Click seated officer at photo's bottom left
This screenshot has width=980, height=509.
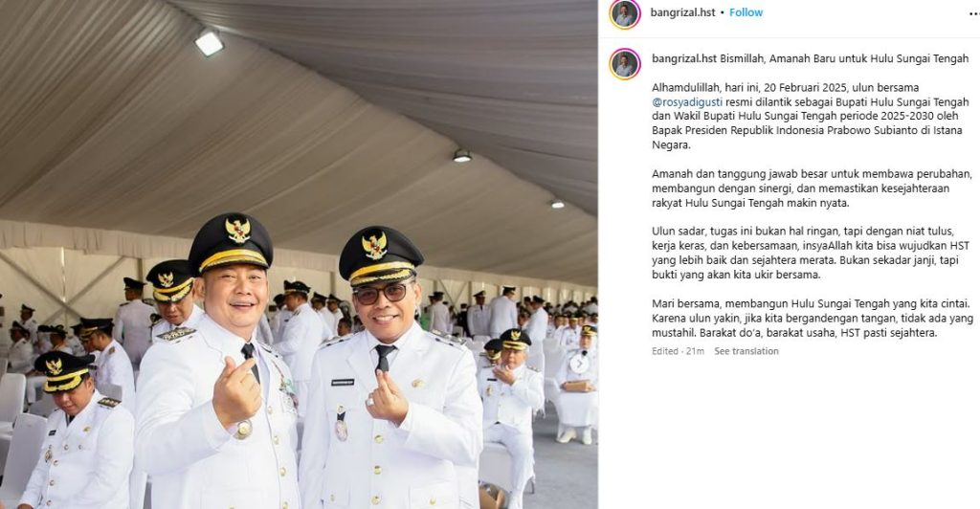point(75,431)
